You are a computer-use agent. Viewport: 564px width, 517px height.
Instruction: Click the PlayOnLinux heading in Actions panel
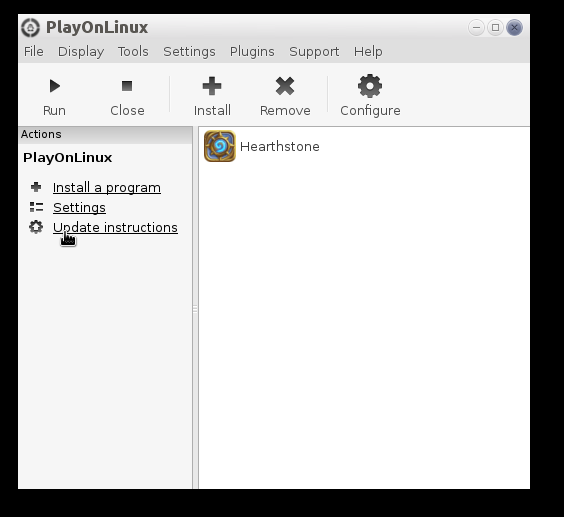[x=68, y=158]
